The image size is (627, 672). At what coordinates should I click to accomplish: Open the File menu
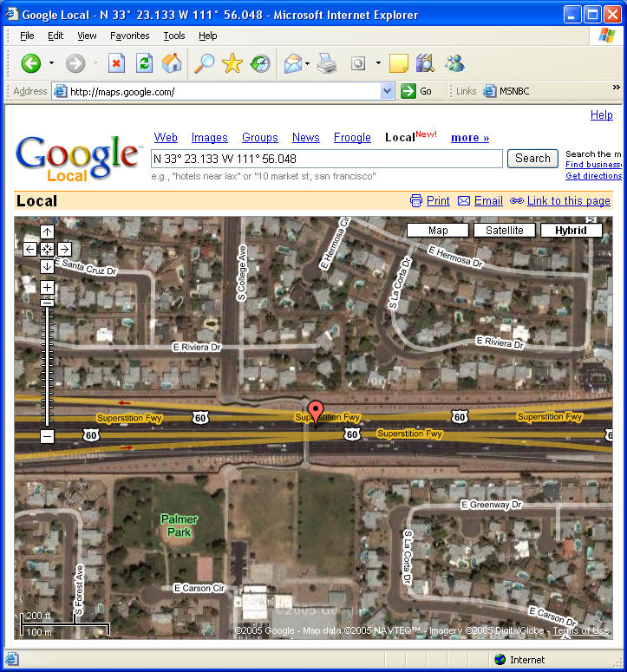27,36
